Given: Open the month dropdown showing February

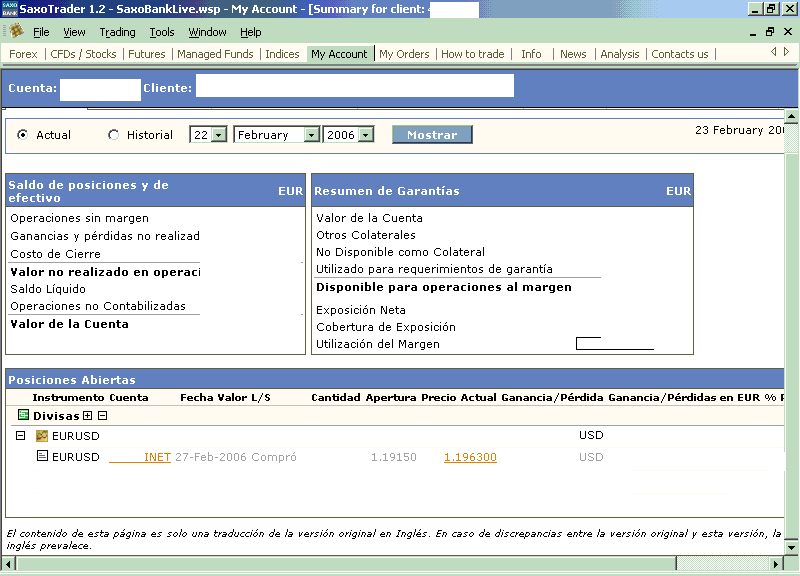Looking at the screenshot, I should tap(311, 135).
